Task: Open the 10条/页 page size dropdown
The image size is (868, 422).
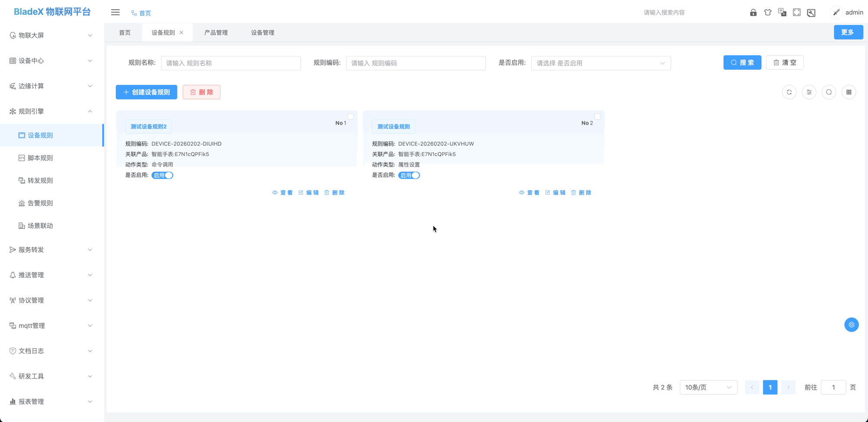Action: point(708,387)
